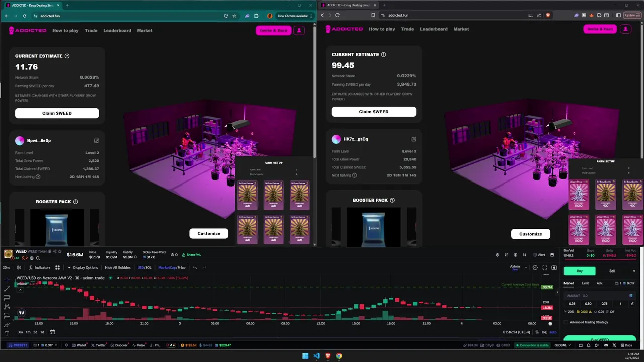Select Buy side in trade panel
Viewport: 644px width, 362px height.
[x=580, y=271]
